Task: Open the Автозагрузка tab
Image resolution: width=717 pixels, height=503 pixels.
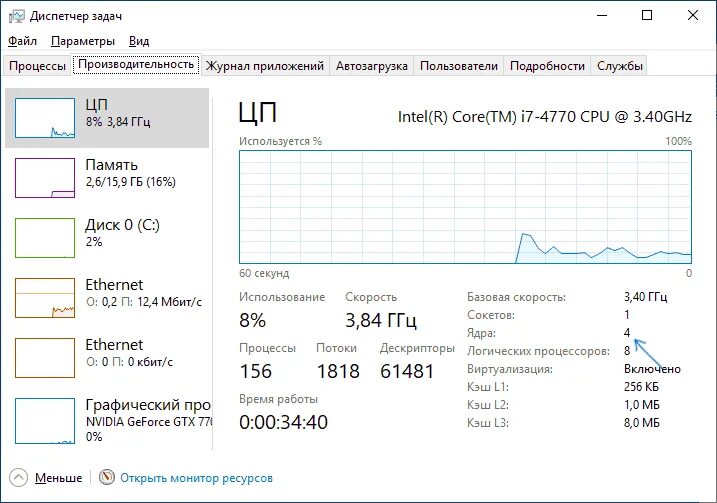Action: coord(371,66)
